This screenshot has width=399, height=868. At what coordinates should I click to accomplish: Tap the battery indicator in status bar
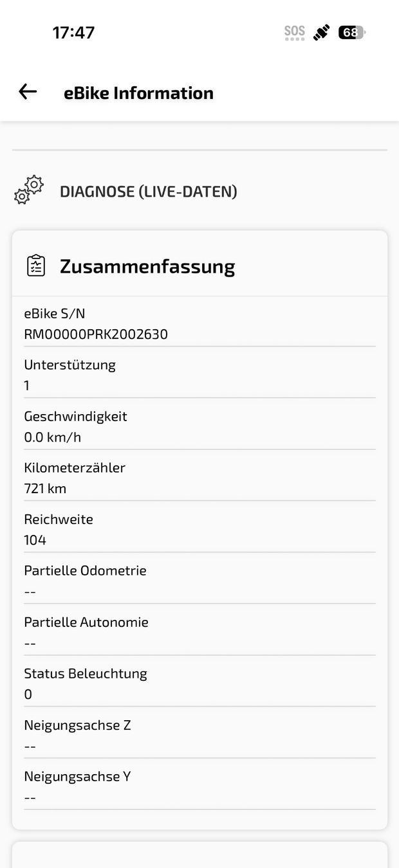tap(351, 32)
